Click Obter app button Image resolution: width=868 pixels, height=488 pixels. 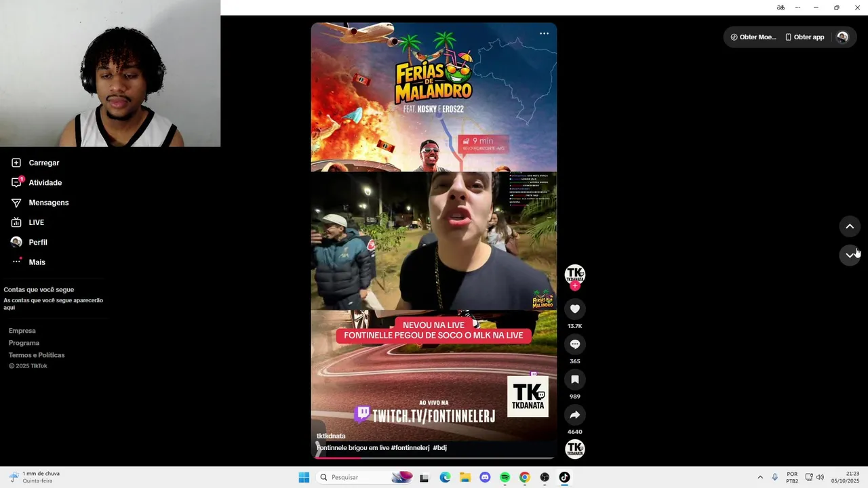coord(804,37)
